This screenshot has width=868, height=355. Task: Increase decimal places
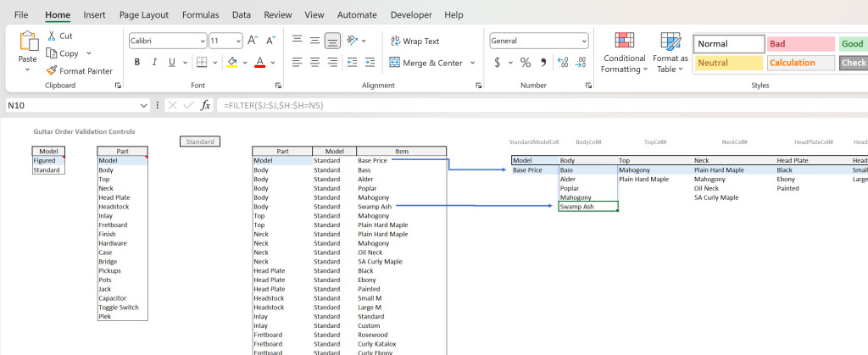click(x=563, y=63)
